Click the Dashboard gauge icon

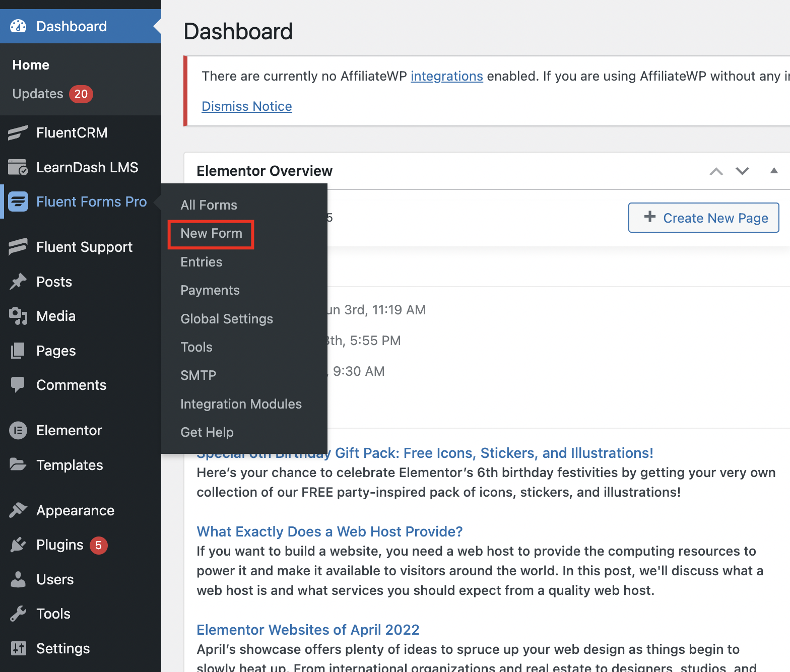click(x=18, y=26)
